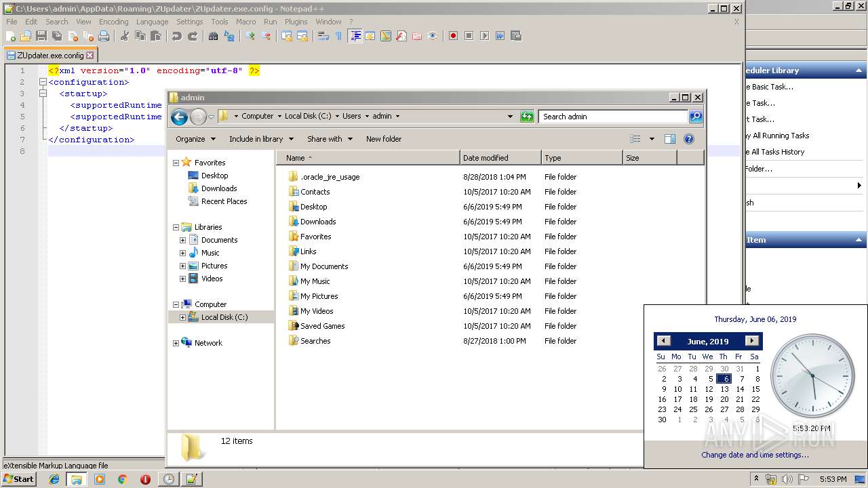Click Zoom Out icon in Notepad++
The width and height of the screenshot is (868, 488).
[267, 36]
